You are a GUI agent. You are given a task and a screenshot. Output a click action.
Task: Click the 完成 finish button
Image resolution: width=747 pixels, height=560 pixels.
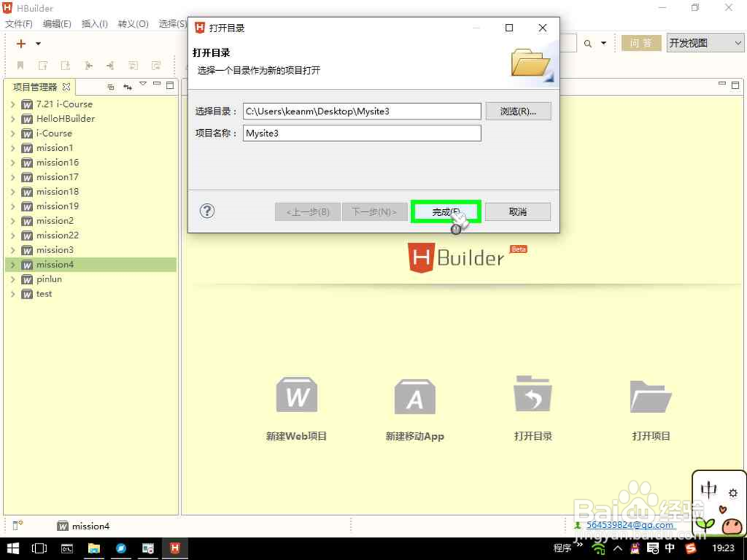[446, 212]
